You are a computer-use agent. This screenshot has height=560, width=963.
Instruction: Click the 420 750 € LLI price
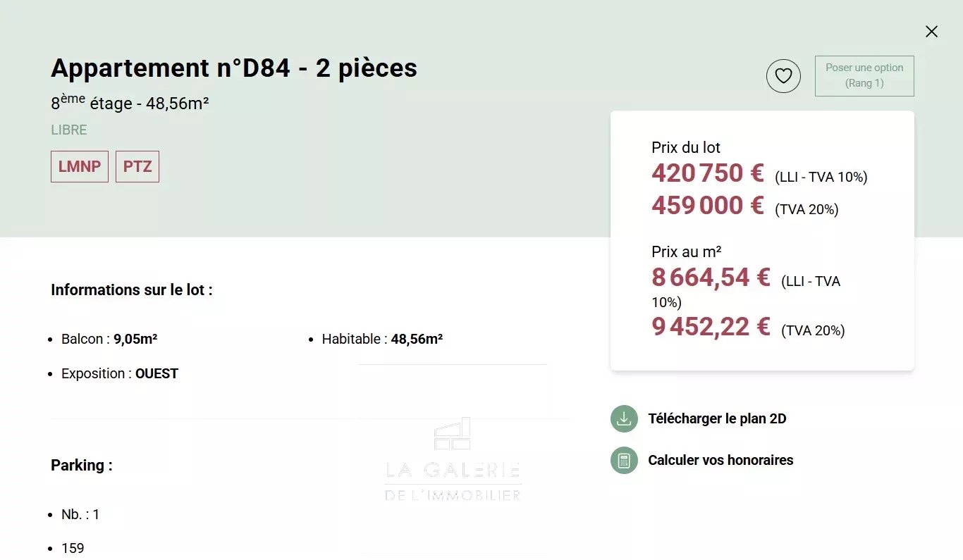click(707, 173)
